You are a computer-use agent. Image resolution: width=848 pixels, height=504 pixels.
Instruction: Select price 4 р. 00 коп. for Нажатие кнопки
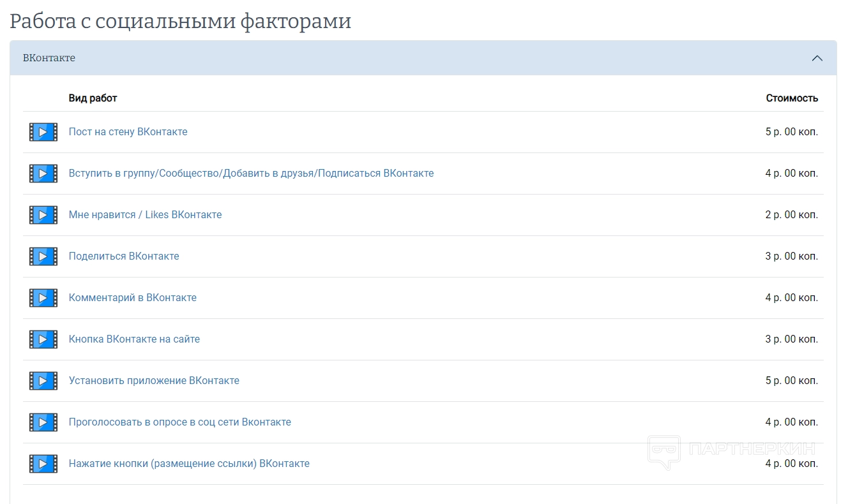tap(792, 464)
